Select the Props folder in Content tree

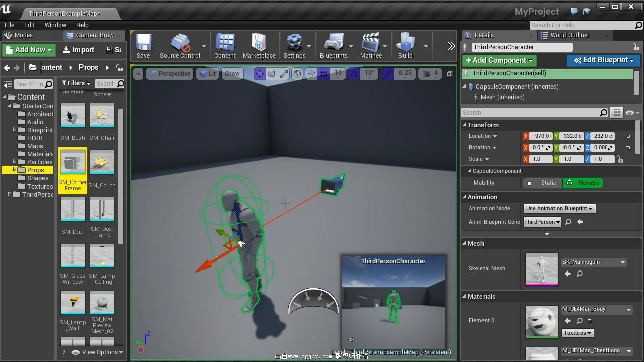pyautogui.click(x=35, y=170)
